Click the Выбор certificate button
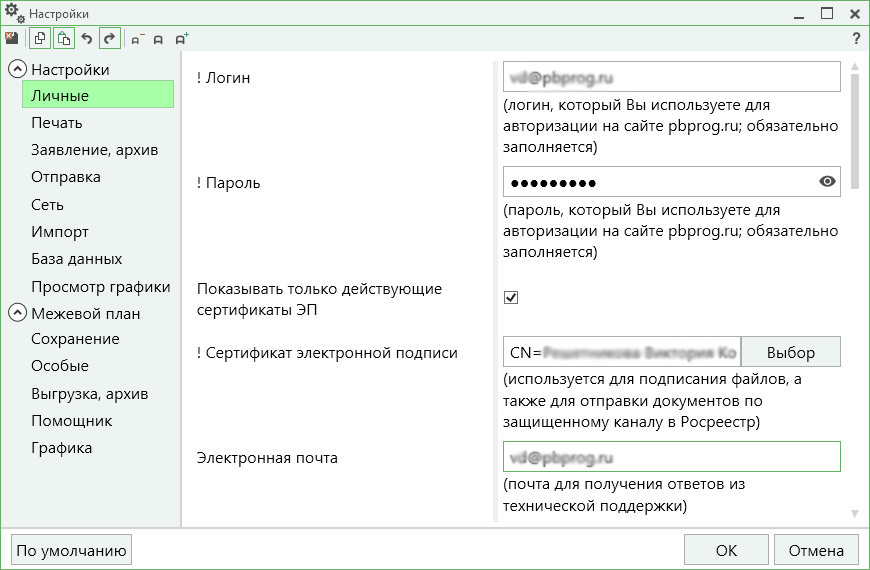Screen dimensions: 870x570 791,352
